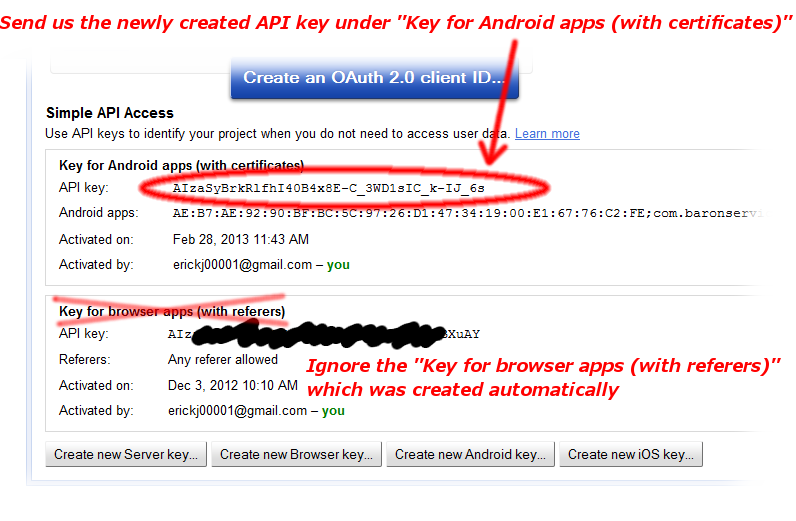Screen dimensions: 796x521
Task: Click Create new Android key button
Action: 471,454
